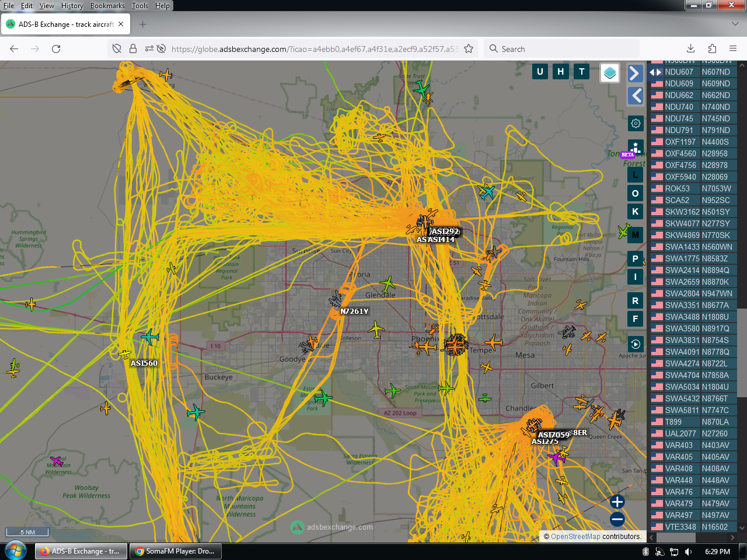Screen dimensions: 747x560
Task: Reload the current page
Action: 56,49
